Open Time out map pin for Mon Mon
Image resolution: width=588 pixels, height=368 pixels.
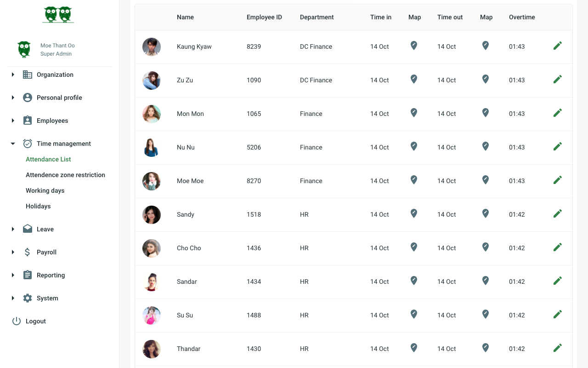coord(486,113)
